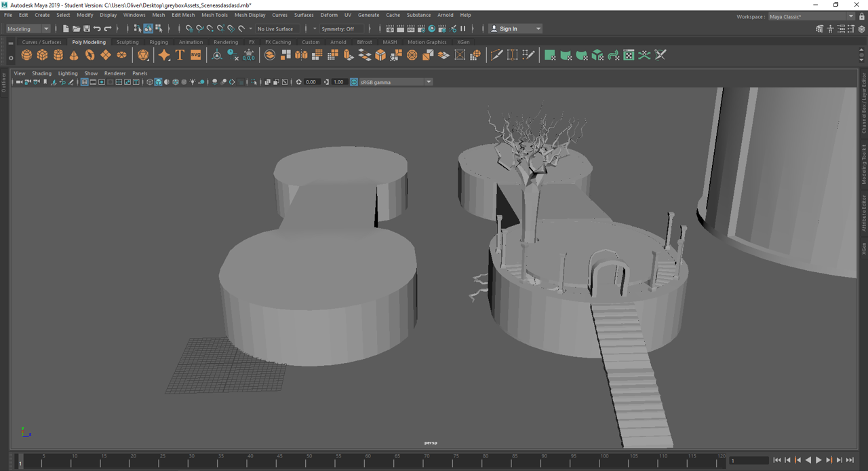Toggle the viewport grid display
Image resolution: width=868 pixels, height=471 pixels.
click(x=84, y=82)
